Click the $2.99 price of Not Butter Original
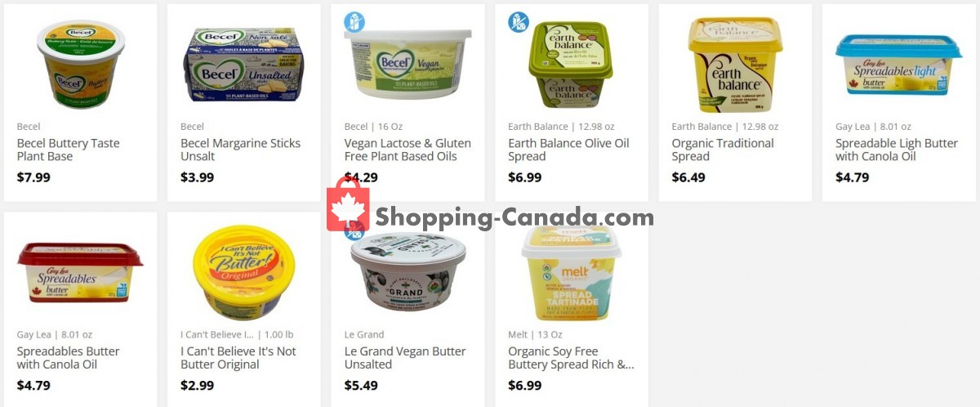The width and height of the screenshot is (980, 407). click(197, 386)
